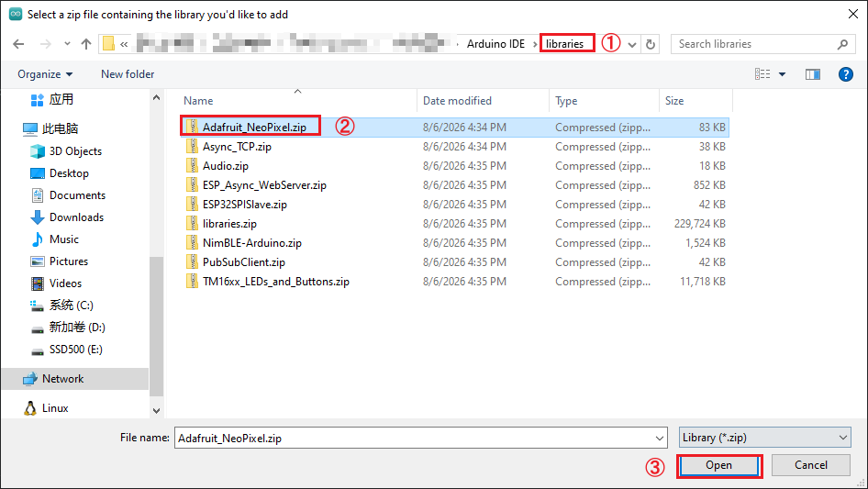Click the zip icon of Async_TCP.zip
The height and width of the screenshot is (489, 868).
pos(192,146)
